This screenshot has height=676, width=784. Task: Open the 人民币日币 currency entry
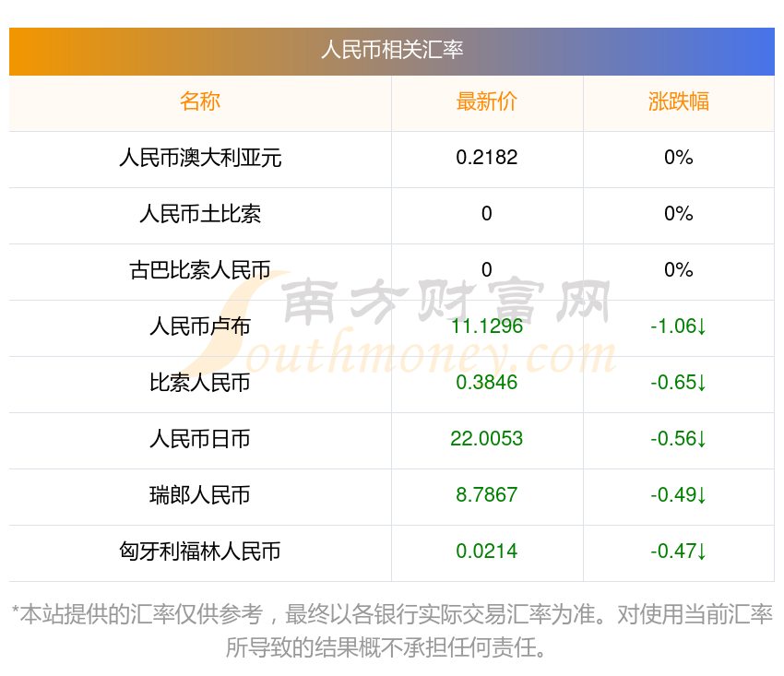coord(200,439)
